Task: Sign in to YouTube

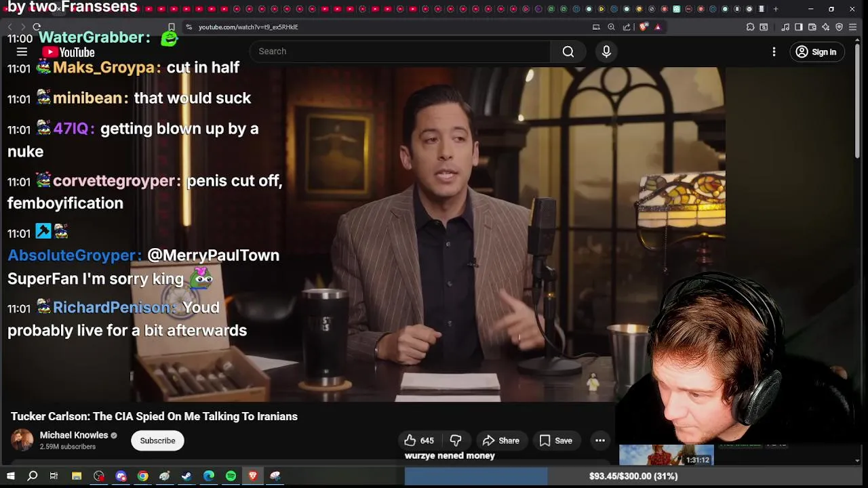Action: [x=816, y=52]
